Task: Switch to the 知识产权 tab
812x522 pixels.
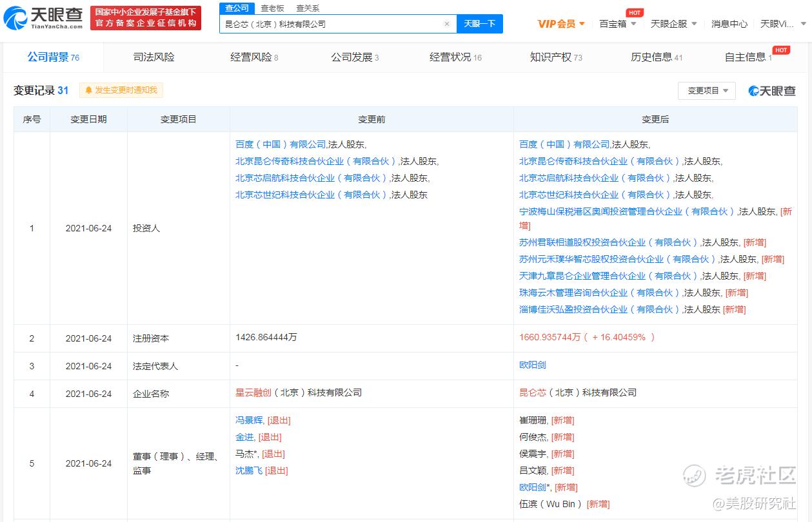Action: point(556,57)
